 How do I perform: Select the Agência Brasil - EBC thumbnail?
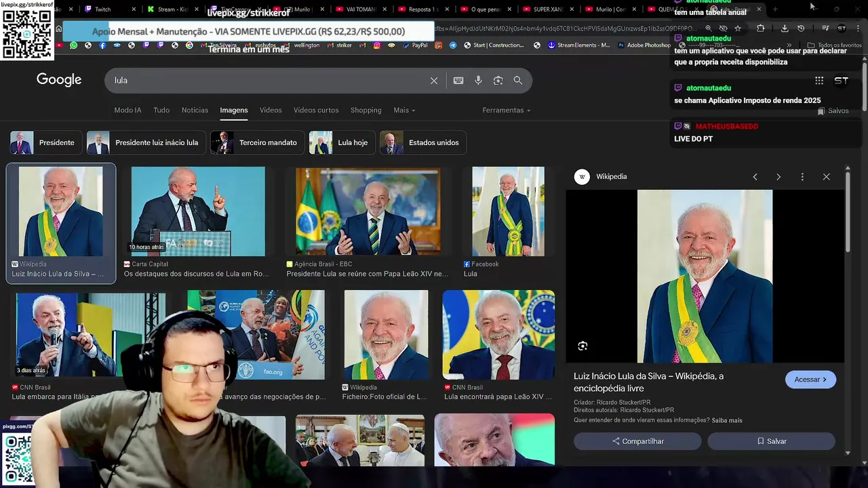[368, 211]
